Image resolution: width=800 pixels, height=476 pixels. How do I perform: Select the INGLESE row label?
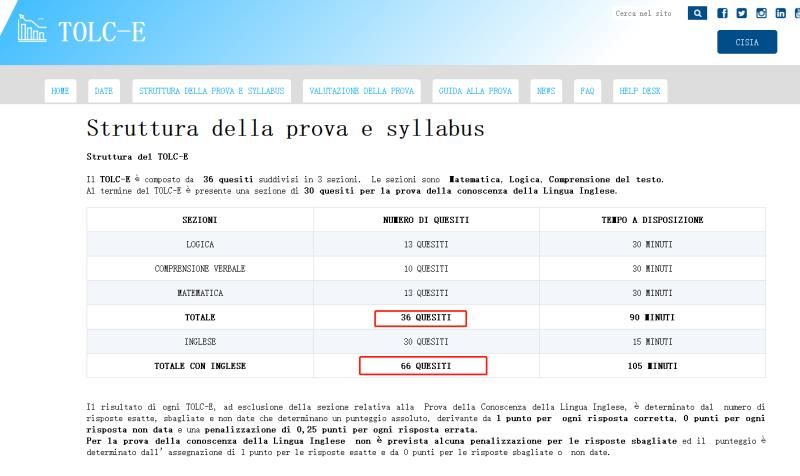coord(199,341)
